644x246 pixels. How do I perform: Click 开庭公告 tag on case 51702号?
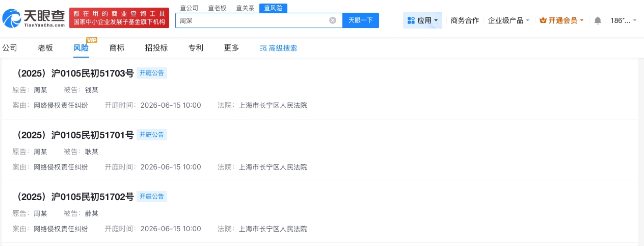click(x=152, y=196)
